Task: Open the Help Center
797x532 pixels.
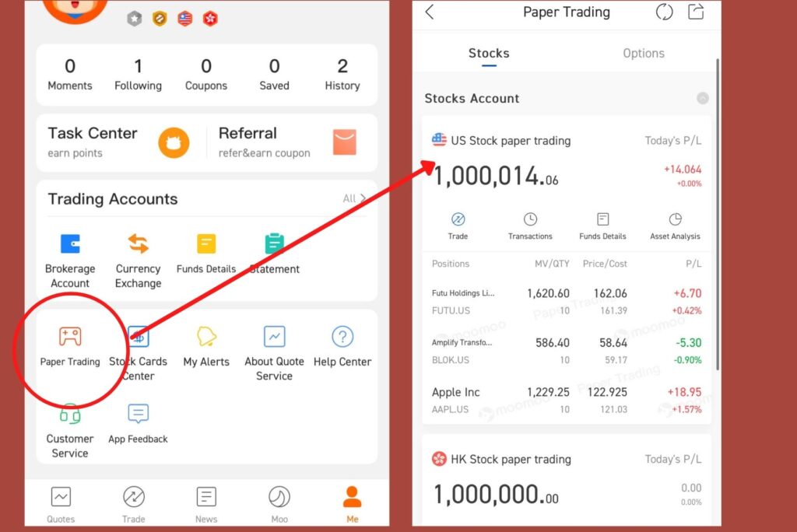Action: (342, 347)
